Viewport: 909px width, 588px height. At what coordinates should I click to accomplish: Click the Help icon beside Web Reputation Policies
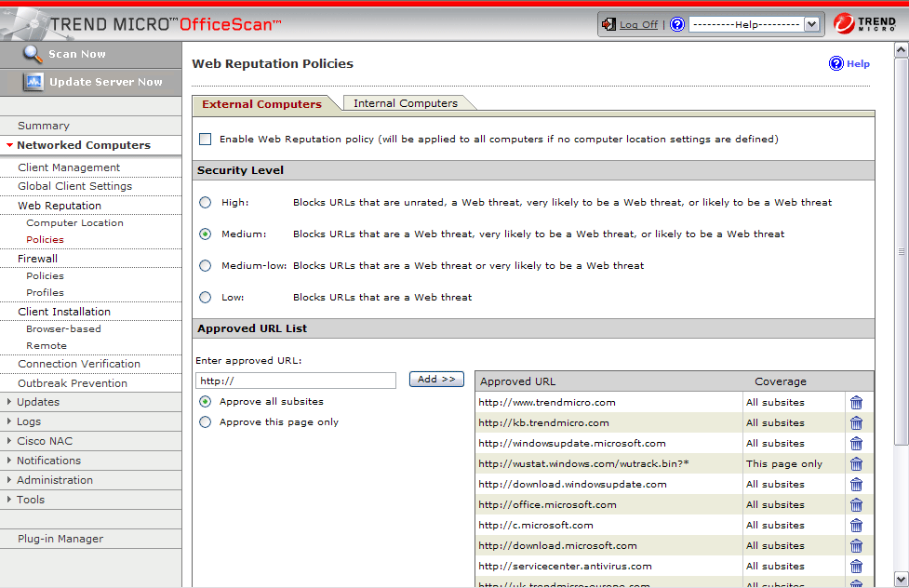tap(835, 63)
